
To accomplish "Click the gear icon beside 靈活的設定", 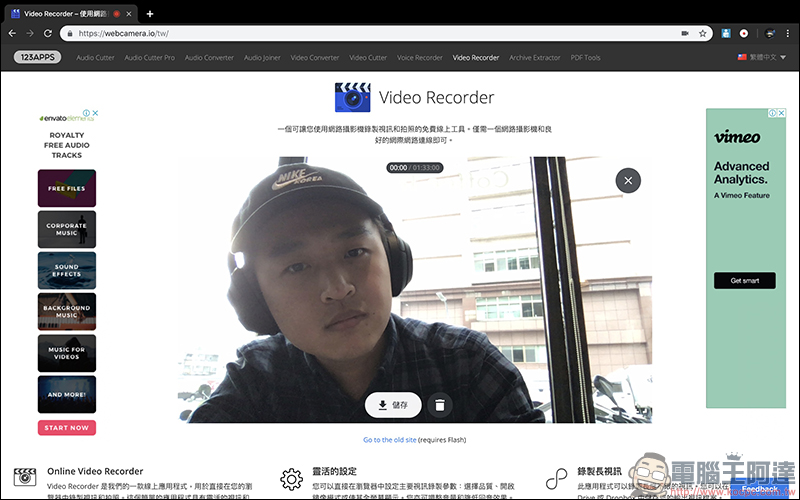I will (x=291, y=479).
